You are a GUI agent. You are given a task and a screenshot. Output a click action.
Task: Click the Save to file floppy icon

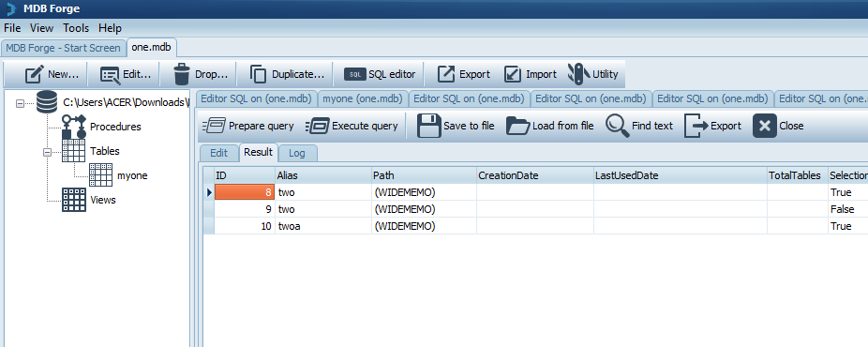pos(428,126)
